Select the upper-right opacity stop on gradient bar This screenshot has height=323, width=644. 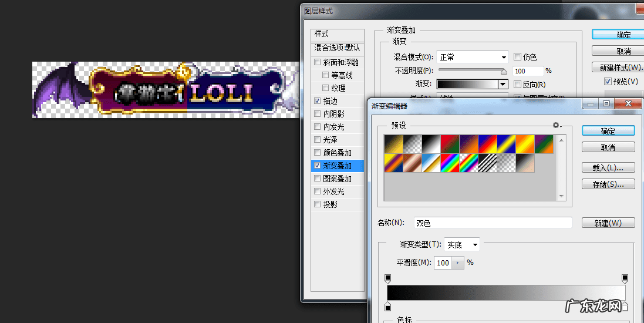click(625, 278)
